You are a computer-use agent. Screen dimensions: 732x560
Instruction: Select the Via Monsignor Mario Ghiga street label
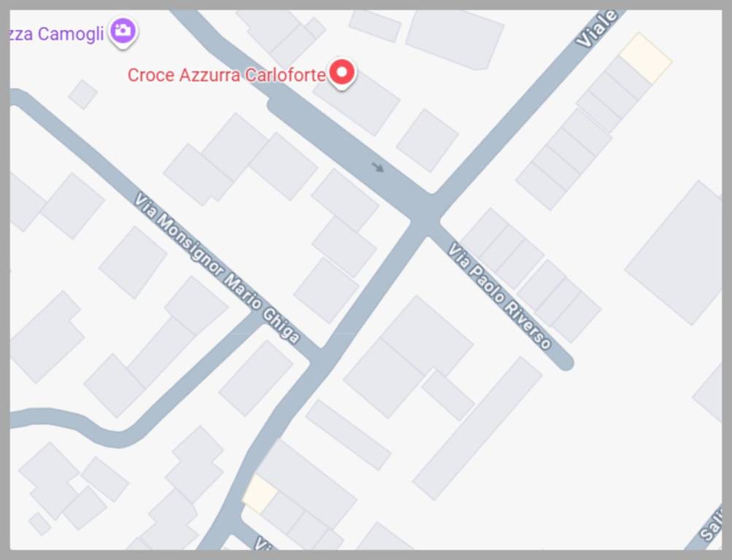[217, 268]
